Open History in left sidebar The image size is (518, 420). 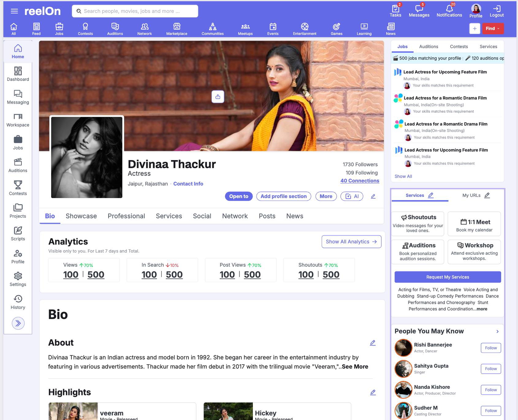pos(18,302)
